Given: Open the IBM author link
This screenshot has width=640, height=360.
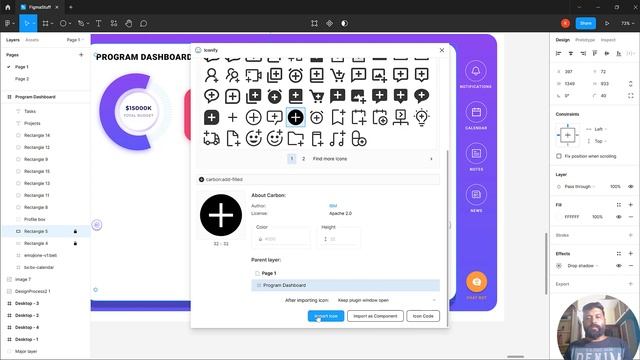Looking at the screenshot, I should point(333,206).
